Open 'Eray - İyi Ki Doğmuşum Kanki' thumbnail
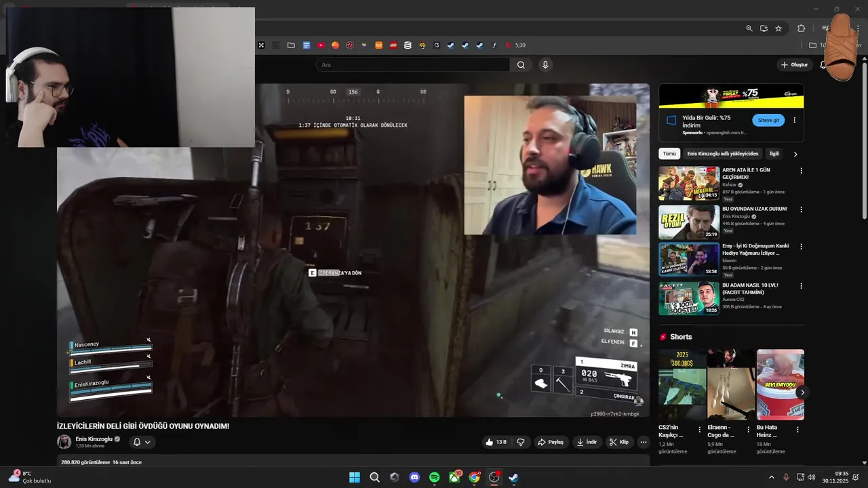The height and width of the screenshot is (488, 868). pos(689,260)
